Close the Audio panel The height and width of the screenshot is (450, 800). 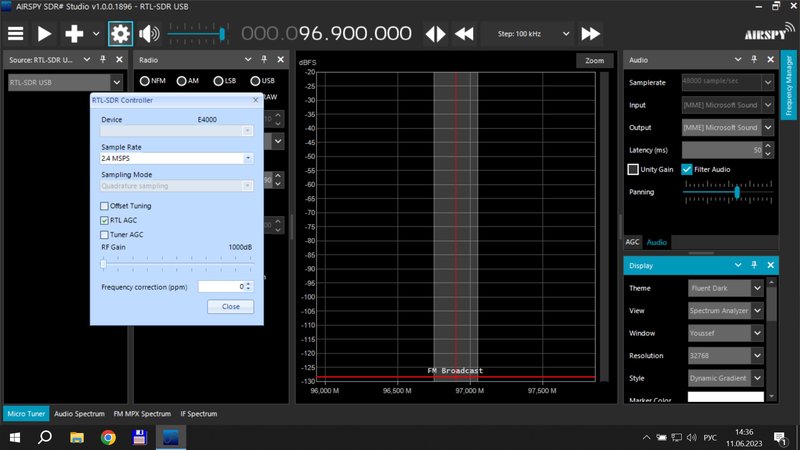point(770,60)
